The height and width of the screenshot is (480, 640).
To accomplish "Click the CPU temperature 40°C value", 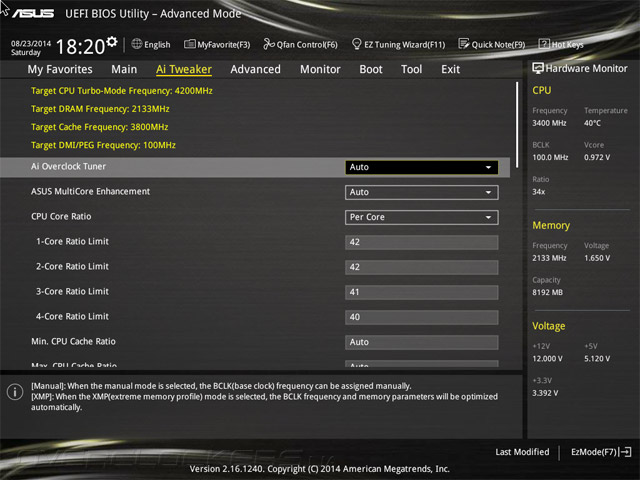I will point(592,123).
